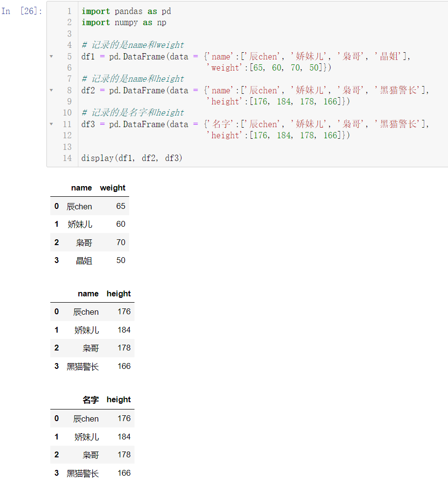Click weight value 65

click(120, 206)
